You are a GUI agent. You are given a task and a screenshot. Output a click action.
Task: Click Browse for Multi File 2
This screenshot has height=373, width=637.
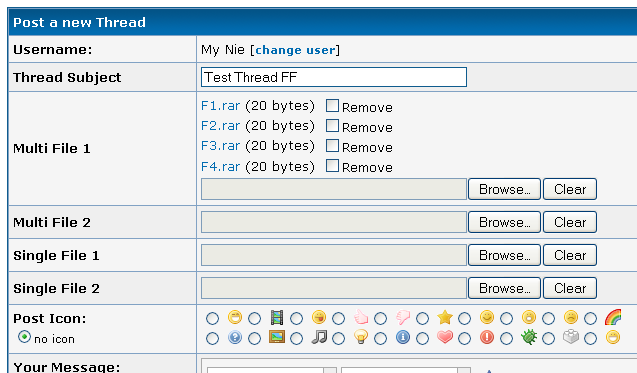point(505,222)
